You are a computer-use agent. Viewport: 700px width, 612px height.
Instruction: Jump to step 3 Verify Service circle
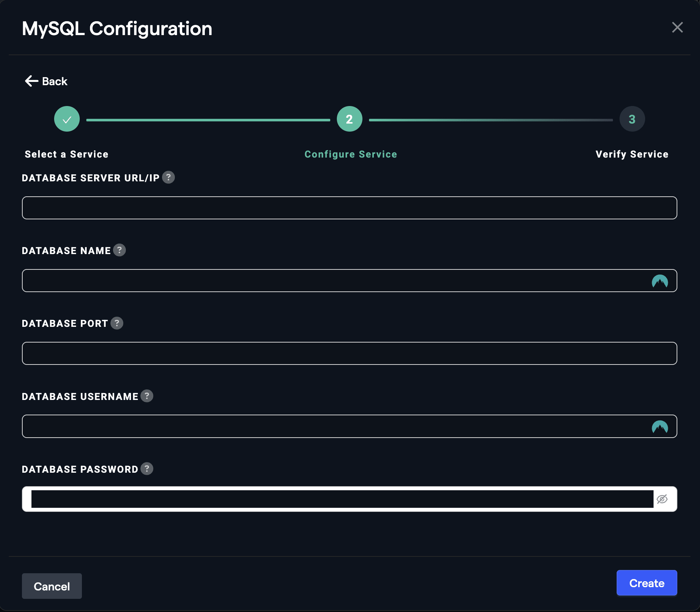click(632, 119)
